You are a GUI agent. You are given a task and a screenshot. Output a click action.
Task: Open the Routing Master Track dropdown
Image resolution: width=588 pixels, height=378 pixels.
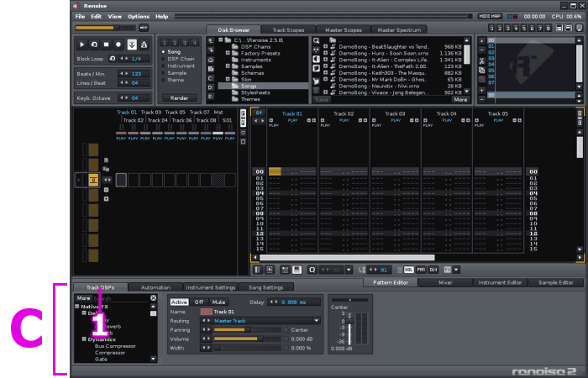coord(317,321)
